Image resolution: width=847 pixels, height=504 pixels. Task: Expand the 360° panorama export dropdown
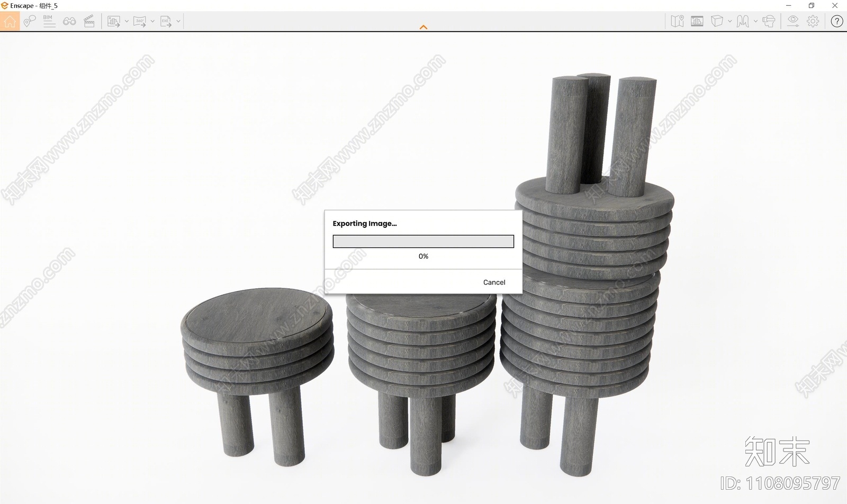click(x=152, y=22)
